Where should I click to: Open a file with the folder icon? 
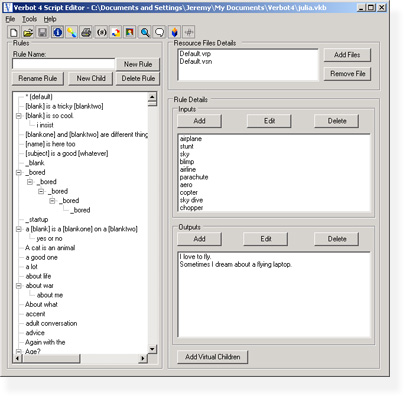pos(28,32)
